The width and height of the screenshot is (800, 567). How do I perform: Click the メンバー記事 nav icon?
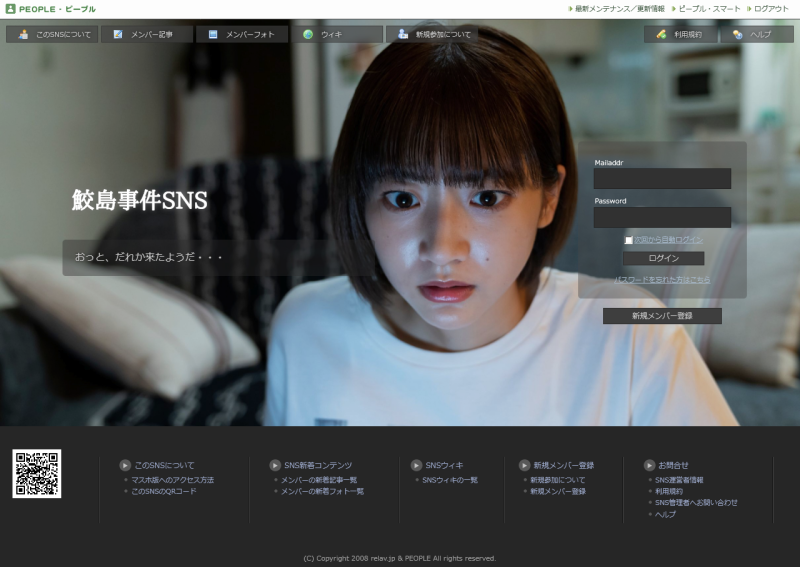tap(118, 34)
